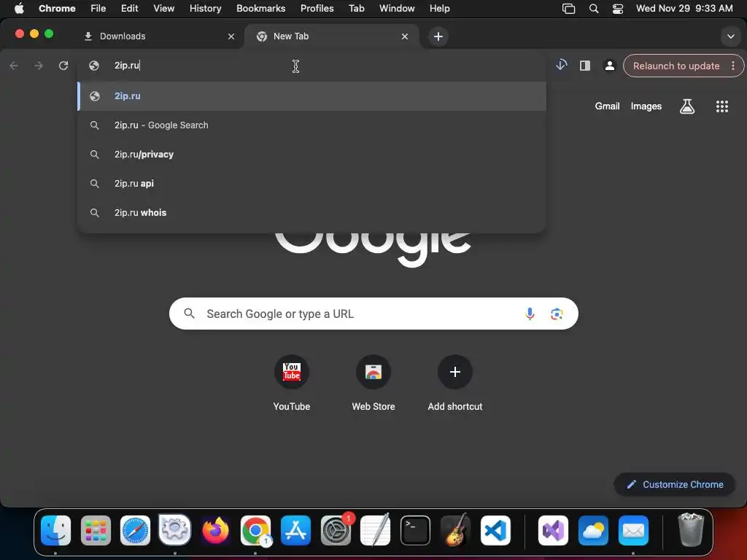
Task: Launch Finder from the Dock
Action: (x=55, y=530)
